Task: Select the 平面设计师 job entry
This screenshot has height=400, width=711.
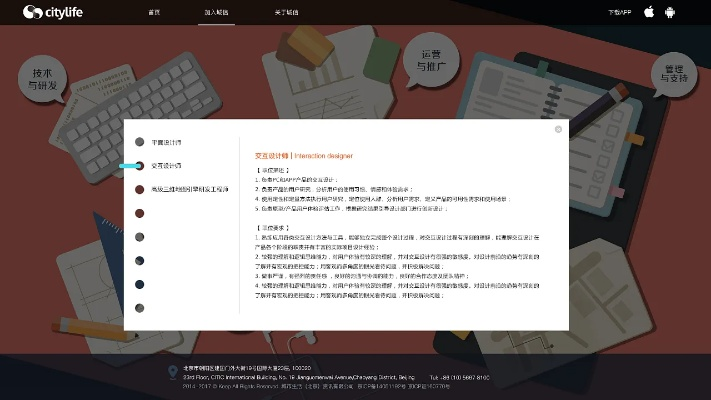Action: point(166,142)
